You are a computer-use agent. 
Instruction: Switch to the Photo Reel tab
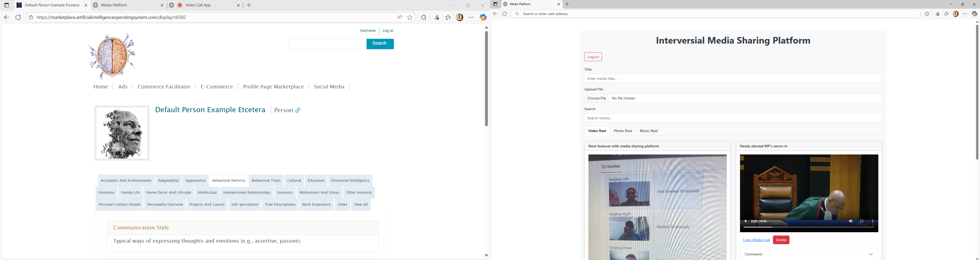click(622, 131)
